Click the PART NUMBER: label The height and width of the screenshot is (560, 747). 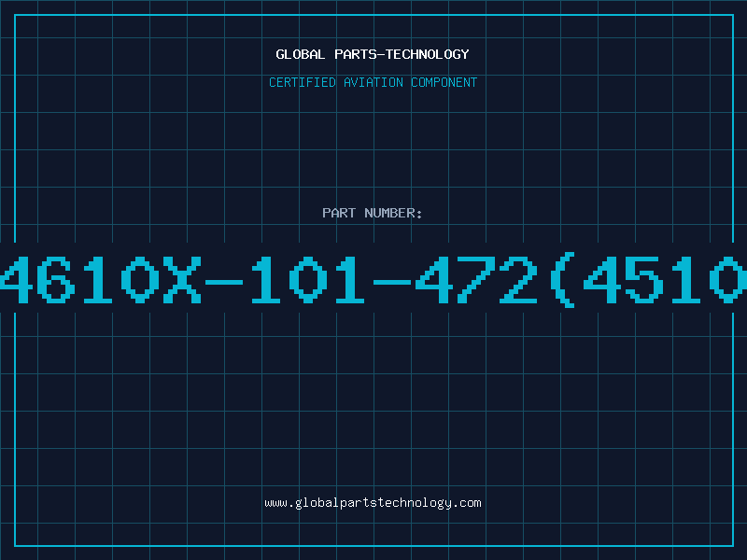[x=373, y=213]
